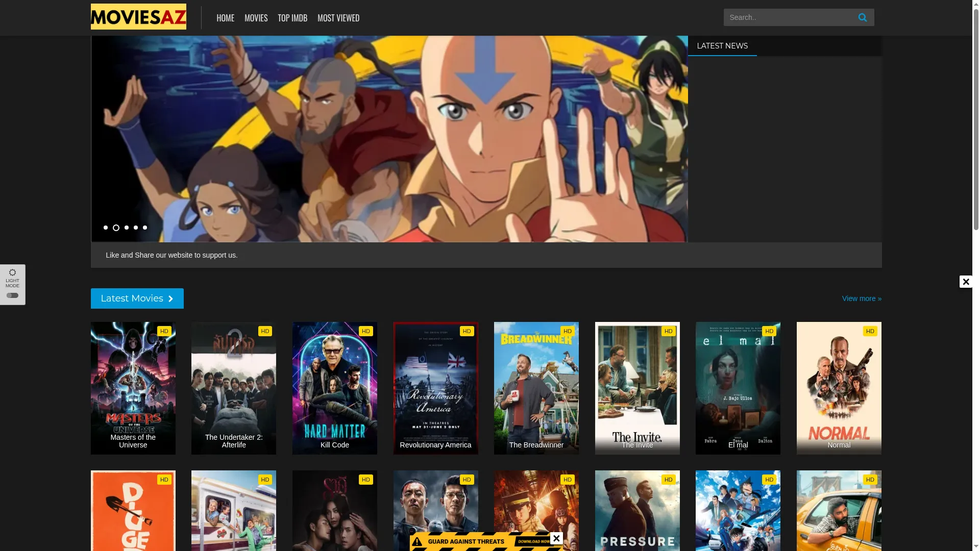This screenshot has height=551, width=980.
Task: Click HD badge on Masters of the Universe
Action: (164, 331)
